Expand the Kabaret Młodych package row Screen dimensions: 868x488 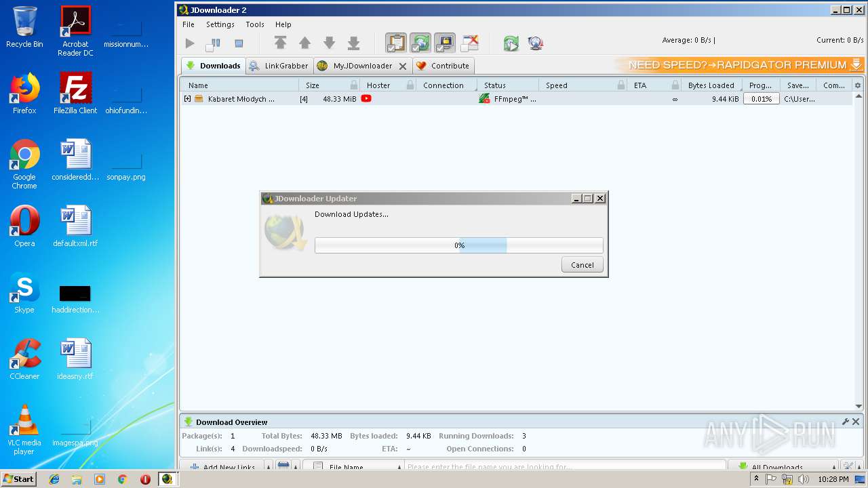click(x=188, y=99)
